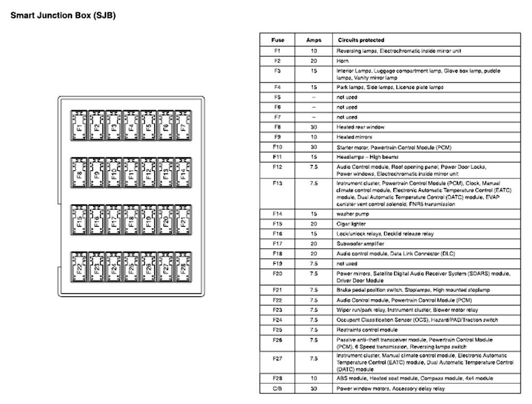Select the 'Passive anti-theft transceiver module' cell
Viewport: 532px width, 404px height.
click(x=427, y=343)
